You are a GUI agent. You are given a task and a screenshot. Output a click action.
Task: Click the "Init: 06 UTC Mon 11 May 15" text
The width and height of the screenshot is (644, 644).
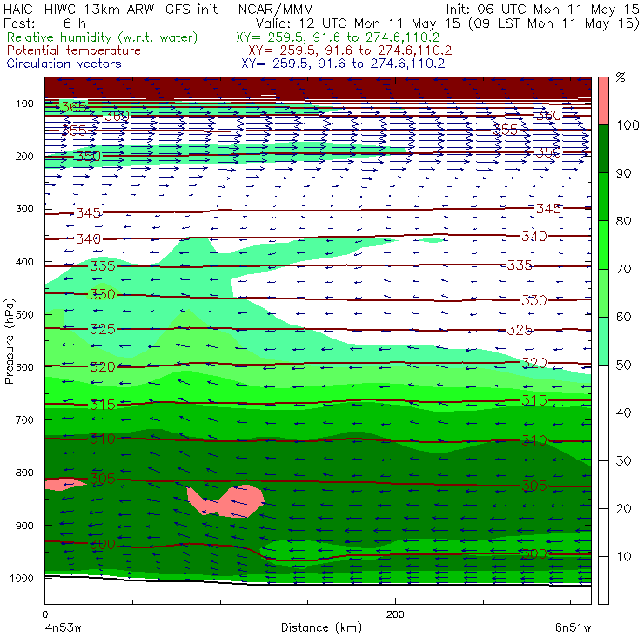point(542,9)
